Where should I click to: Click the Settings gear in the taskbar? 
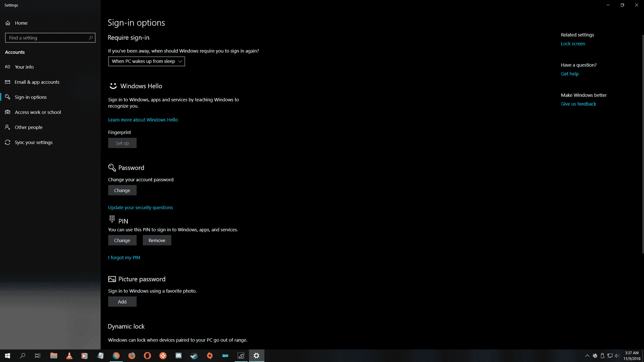point(257,356)
